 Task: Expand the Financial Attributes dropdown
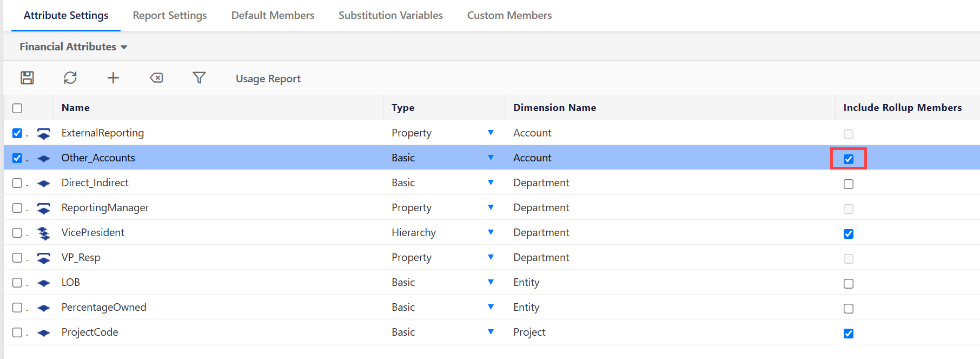tap(73, 47)
